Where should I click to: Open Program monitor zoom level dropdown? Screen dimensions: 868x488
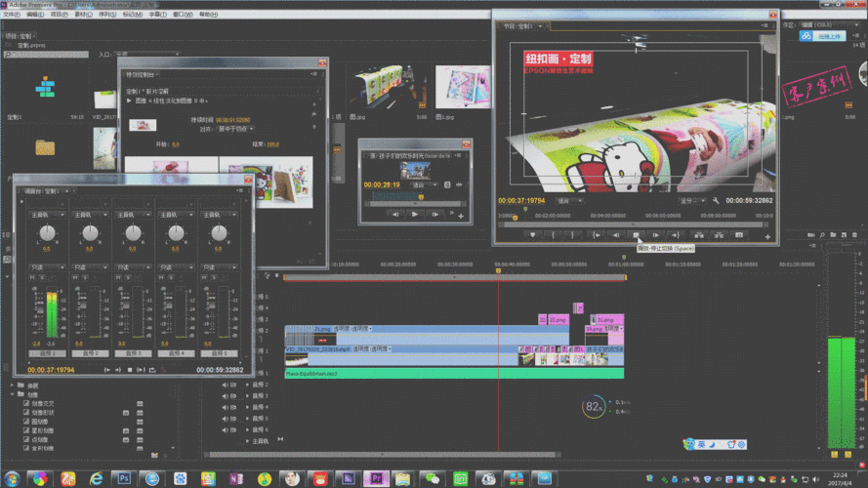click(x=569, y=201)
